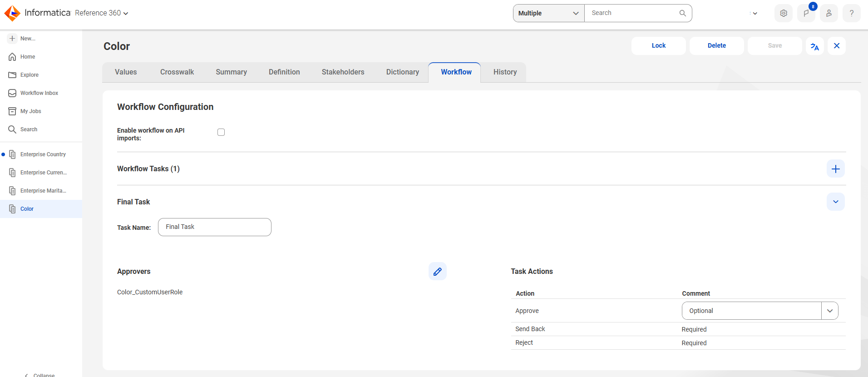
Task: Expand the small dropdown arrow beside settings
Action: click(755, 13)
